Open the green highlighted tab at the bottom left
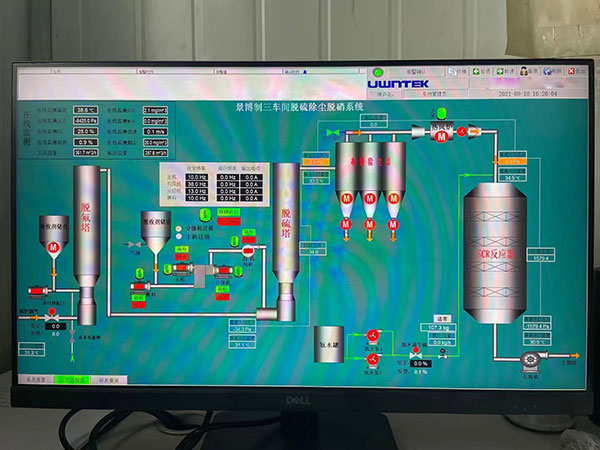The image size is (600, 450). coord(70,380)
